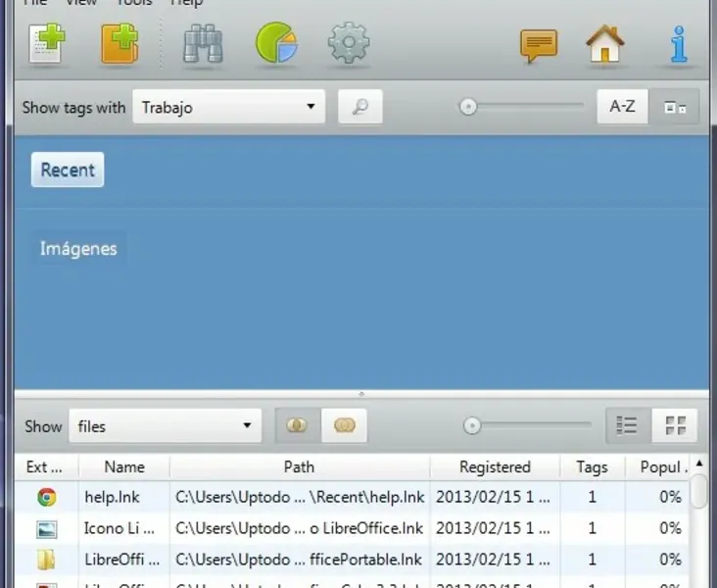Click the file list scroll up arrow
This screenshot has width=717, height=588.
click(699, 464)
